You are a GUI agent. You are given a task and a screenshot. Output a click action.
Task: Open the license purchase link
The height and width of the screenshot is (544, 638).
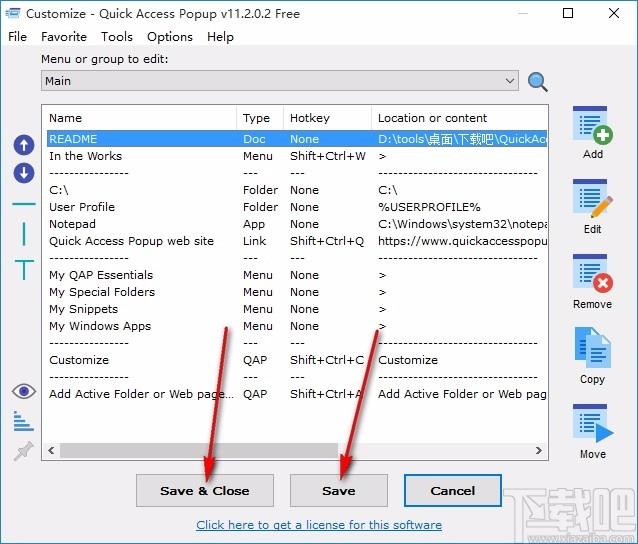pos(319,525)
